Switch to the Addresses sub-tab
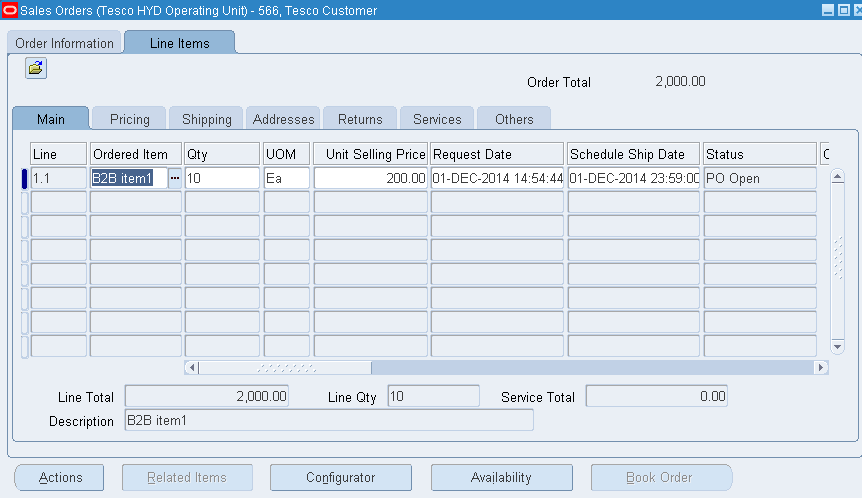The height and width of the screenshot is (498, 862). pyautogui.click(x=283, y=119)
